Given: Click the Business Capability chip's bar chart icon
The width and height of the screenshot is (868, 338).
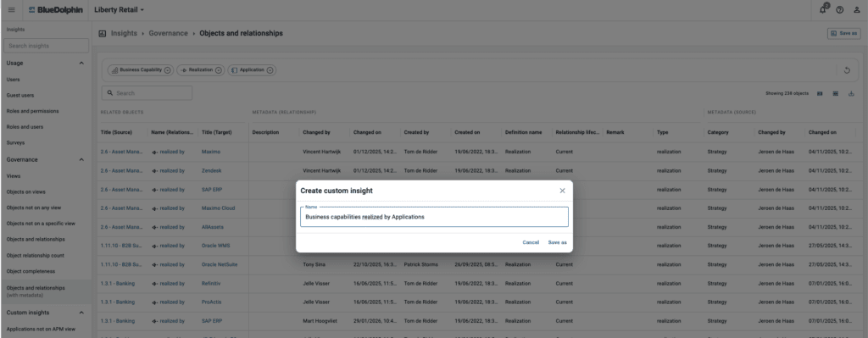Looking at the screenshot, I should point(114,70).
